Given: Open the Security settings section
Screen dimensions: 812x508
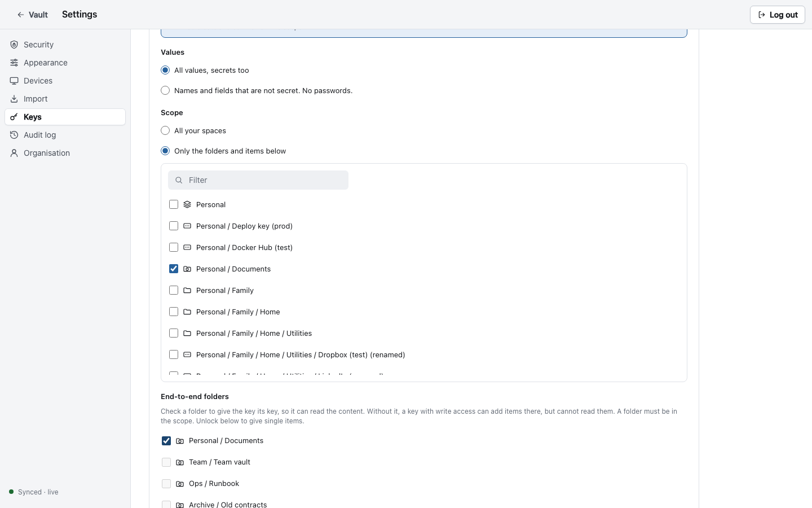Looking at the screenshot, I should click(x=65, y=45).
